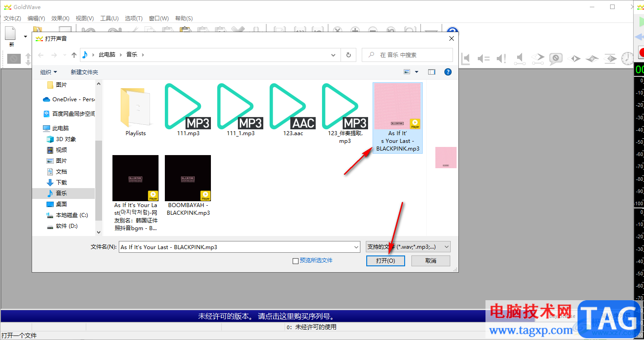Click the diamond with plus effect icon

(x=592, y=58)
